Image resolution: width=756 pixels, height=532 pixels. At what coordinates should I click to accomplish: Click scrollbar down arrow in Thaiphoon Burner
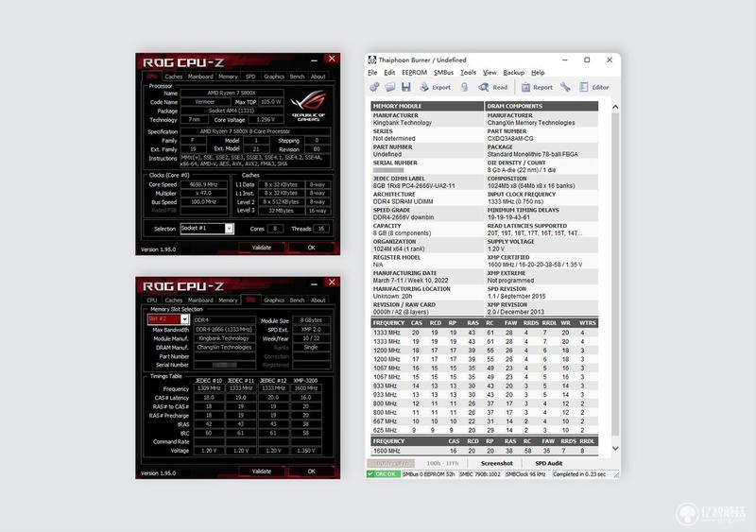pos(615,448)
